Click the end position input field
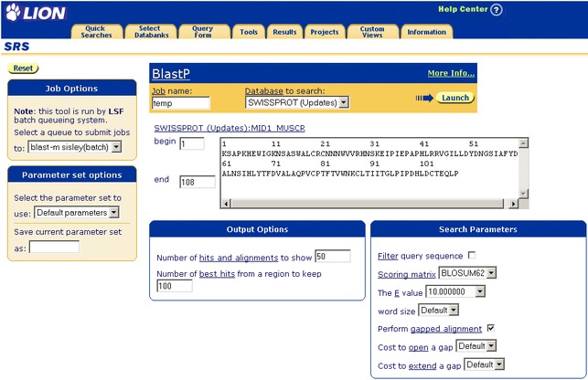The width and height of the screenshot is (588, 380). point(198,182)
